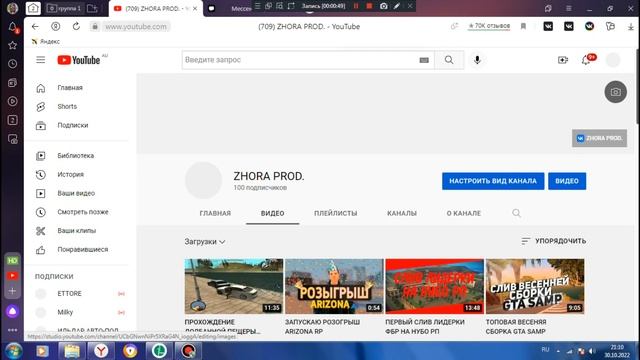This screenshot has height=360, width=640.
Task: Open Ваши видео in the sidebar
Action: (77, 193)
